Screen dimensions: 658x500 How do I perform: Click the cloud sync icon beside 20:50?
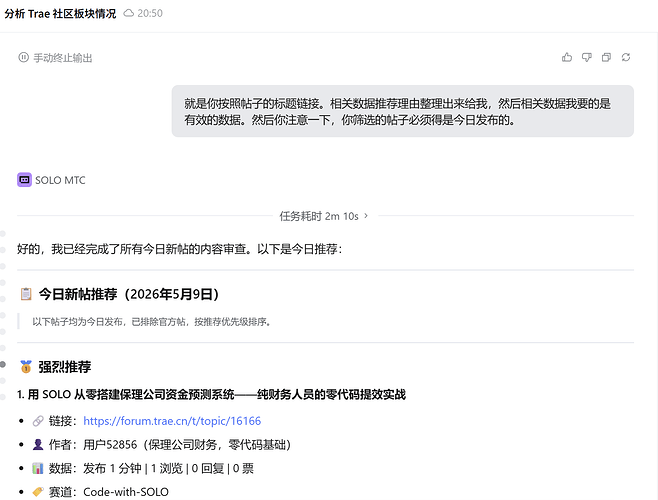pyautogui.click(x=128, y=13)
